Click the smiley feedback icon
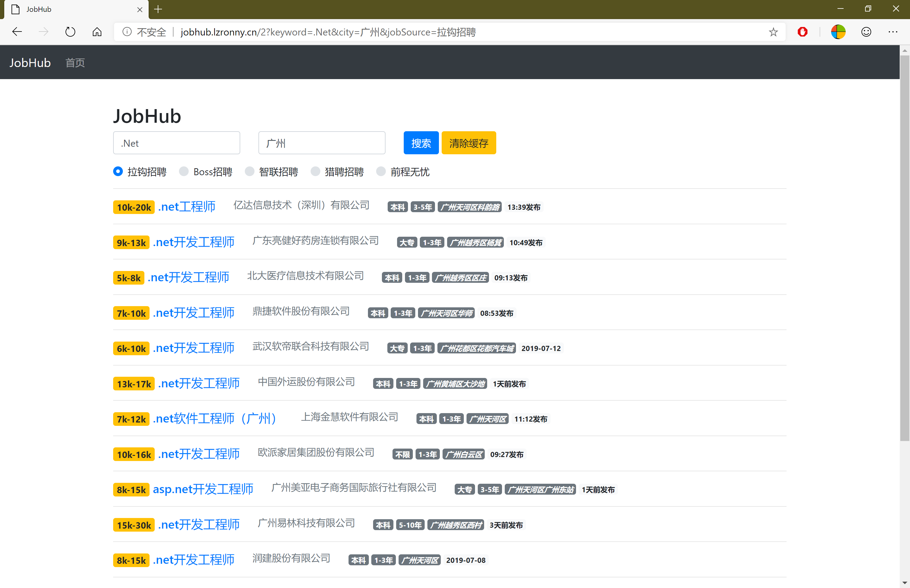Screen dimensions: 910x588 866,32
